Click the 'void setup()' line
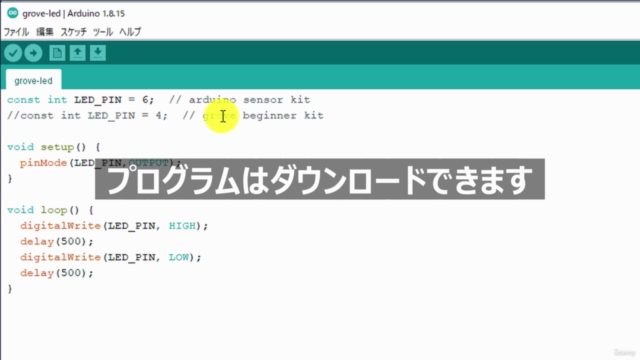 [53, 147]
